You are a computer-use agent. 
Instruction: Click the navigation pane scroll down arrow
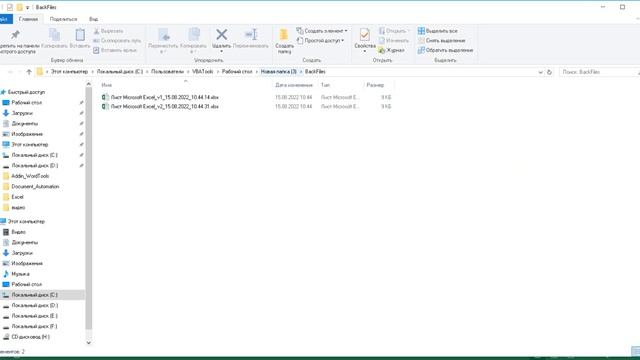[89, 343]
